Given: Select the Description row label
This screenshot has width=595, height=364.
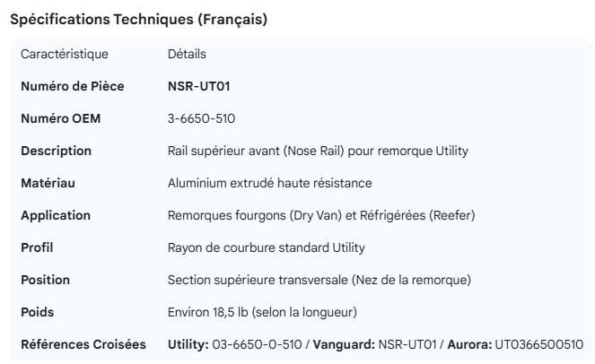Looking at the screenshot, I should 56,151.
